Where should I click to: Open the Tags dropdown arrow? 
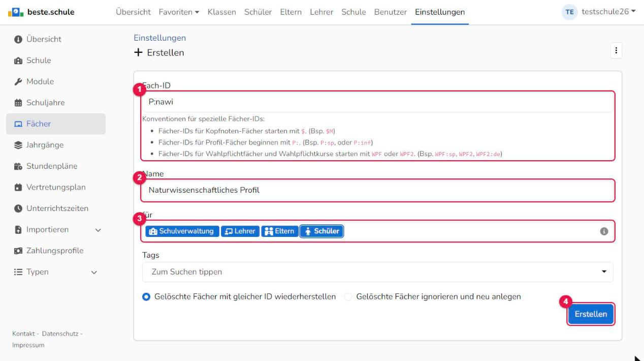[x=604, y=272]
